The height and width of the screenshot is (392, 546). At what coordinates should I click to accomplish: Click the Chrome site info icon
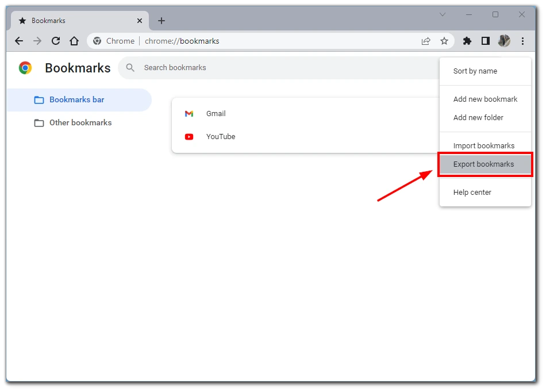pyautogui.click(x=97, y=41)
